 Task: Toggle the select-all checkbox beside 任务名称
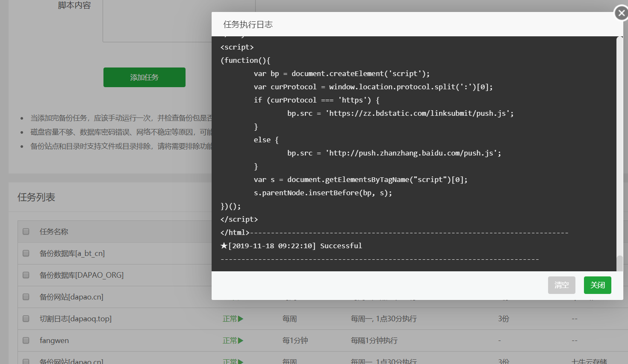(26, 232)
